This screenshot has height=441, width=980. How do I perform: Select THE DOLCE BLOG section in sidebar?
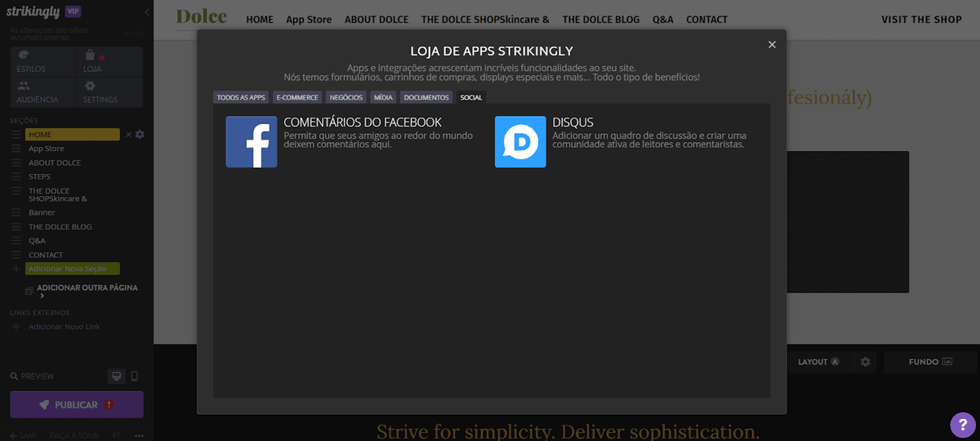click(60, 226)
